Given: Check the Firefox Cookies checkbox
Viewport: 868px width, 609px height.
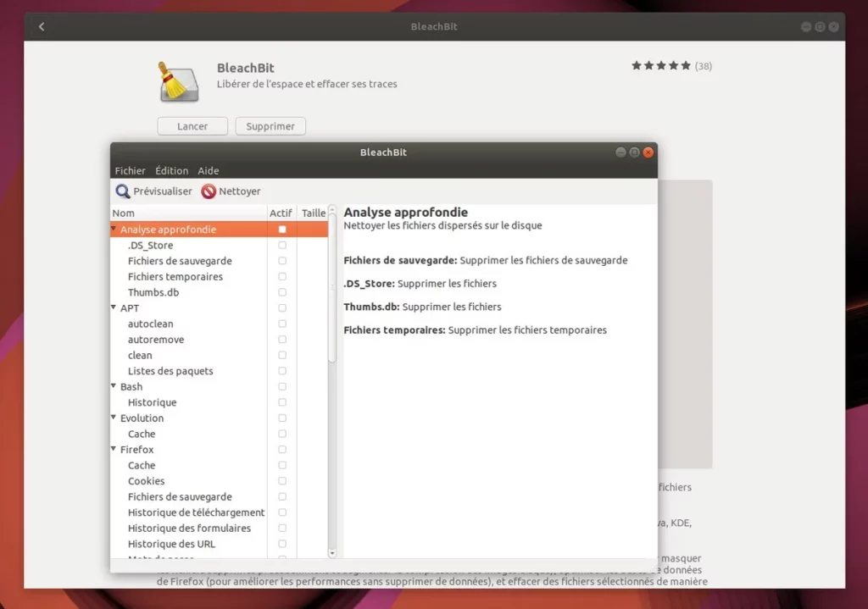Looking at the screenshot, I should pyautogui.click(x=282, y=481).
